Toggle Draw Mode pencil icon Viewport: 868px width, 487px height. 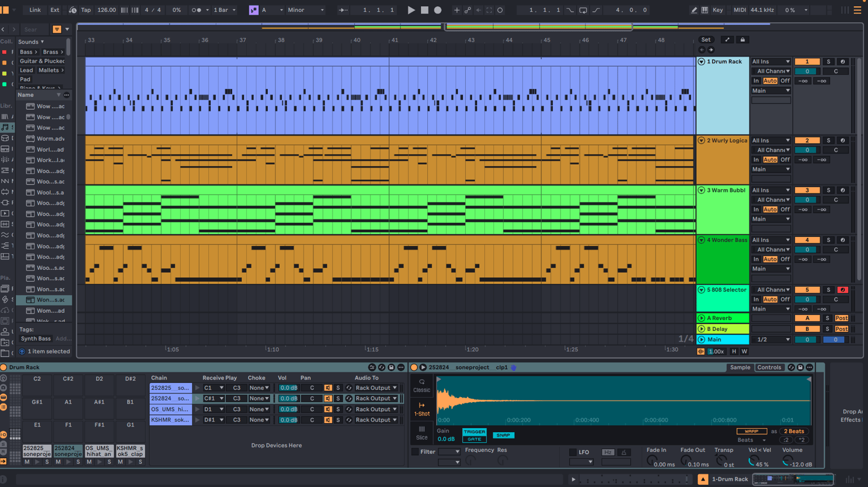694,10
